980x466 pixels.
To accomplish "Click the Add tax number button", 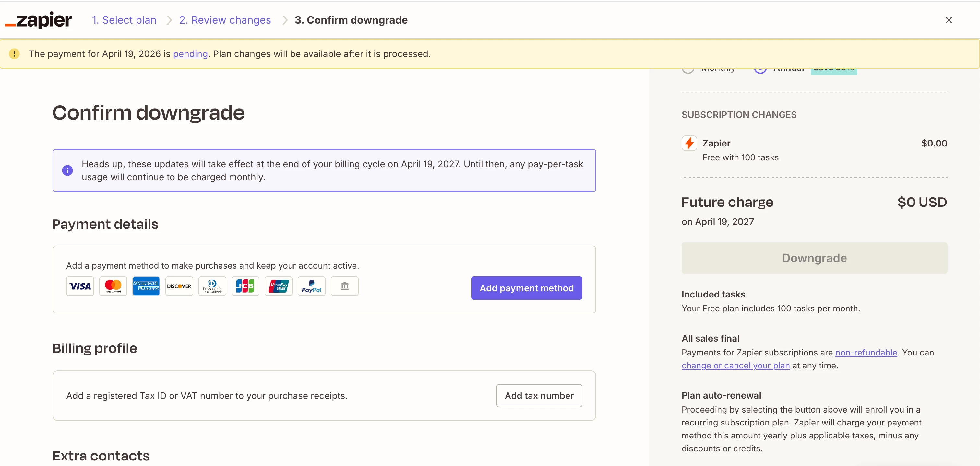I will (x=539, y=396).
